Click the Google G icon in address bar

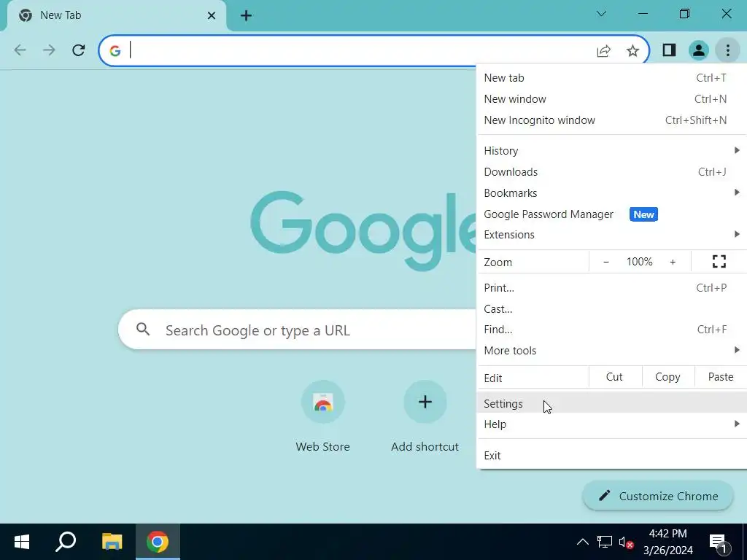(x=115, y=50)
